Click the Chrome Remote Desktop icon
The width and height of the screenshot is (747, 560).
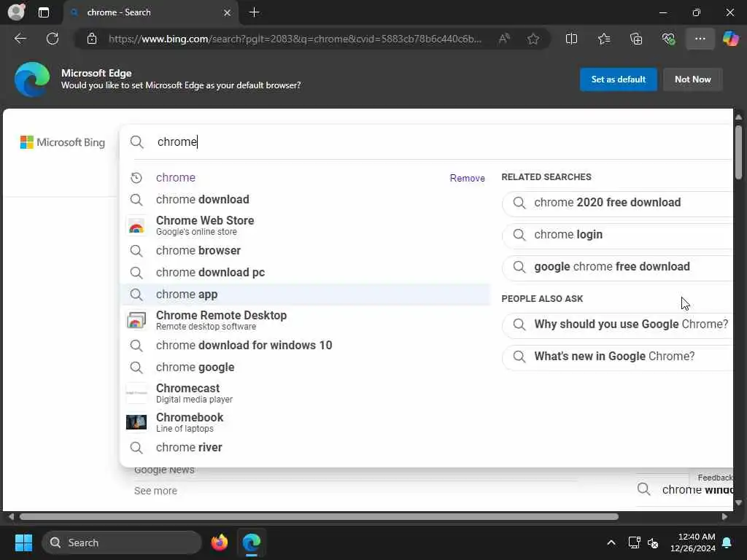[136, 321]
